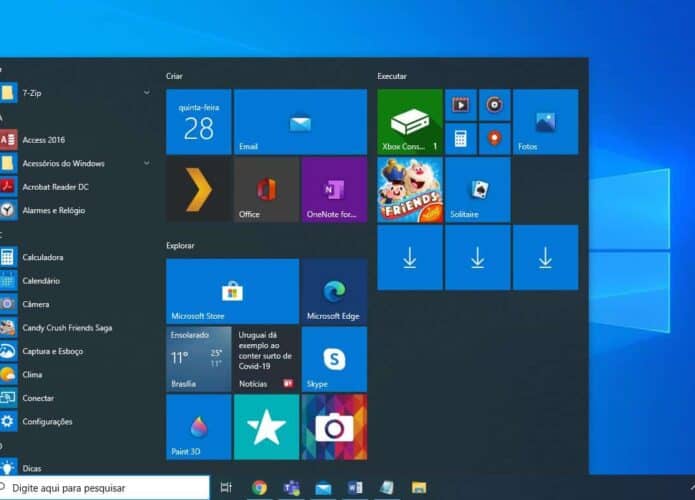Open Word from the taskbar
695x500 pixels.
[x=355, y=488]
